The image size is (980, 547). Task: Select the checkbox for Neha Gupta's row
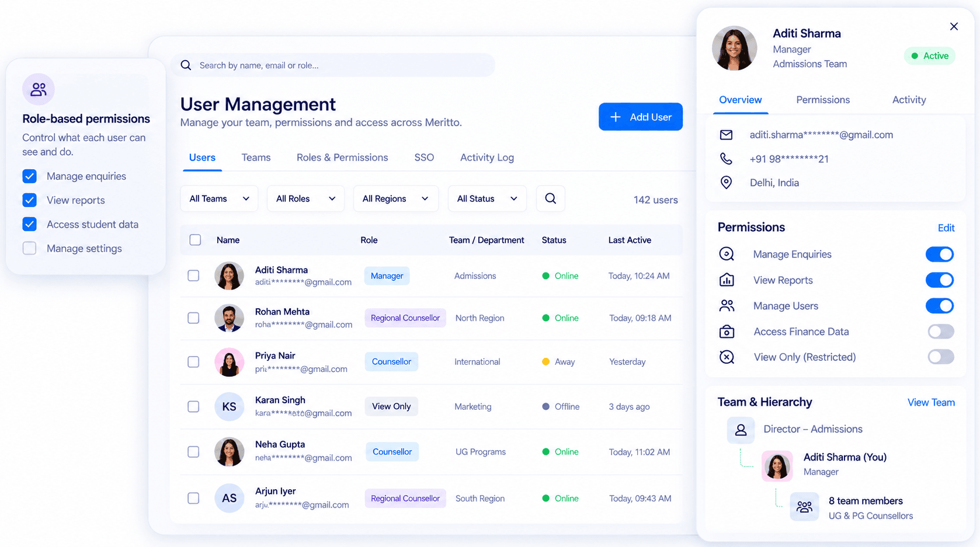click(x=193, y=452)
